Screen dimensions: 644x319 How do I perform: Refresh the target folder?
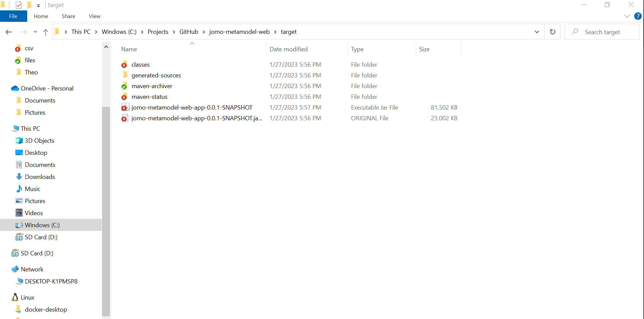(x=553, y=32)
